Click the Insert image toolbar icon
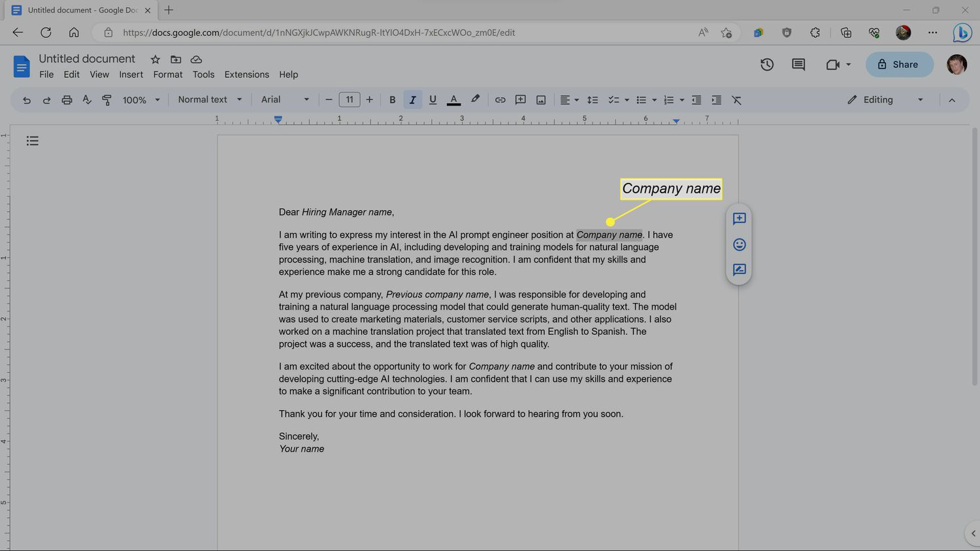This screenshot has height=551, width=980. 541,100
